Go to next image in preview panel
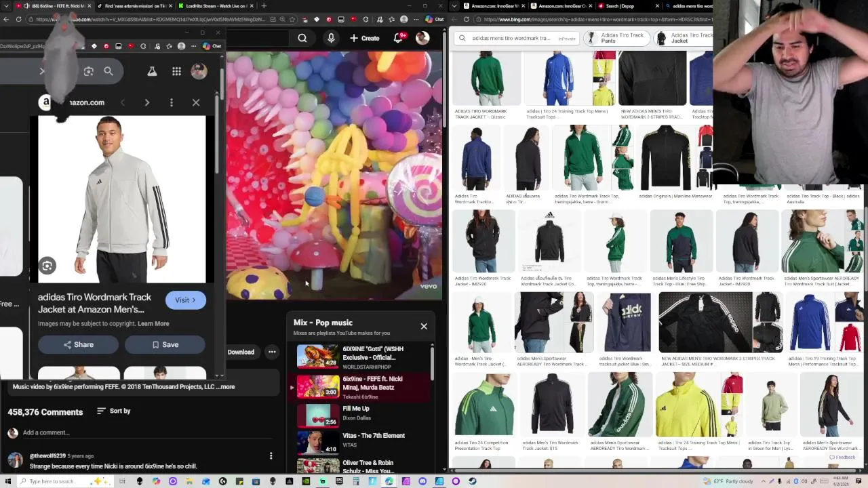 [146, 102]
